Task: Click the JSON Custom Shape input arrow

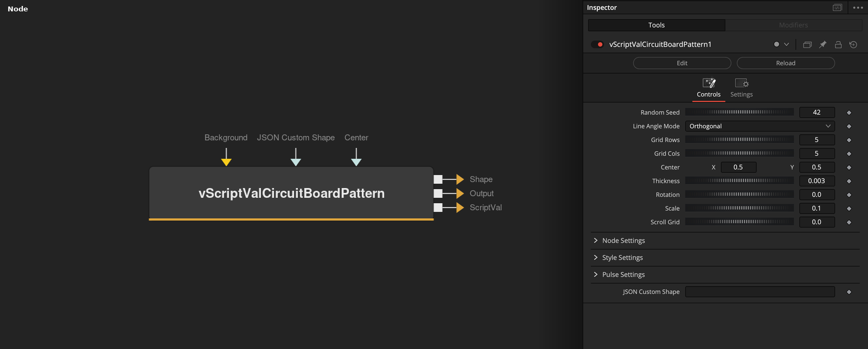Action: pos(296,161)
